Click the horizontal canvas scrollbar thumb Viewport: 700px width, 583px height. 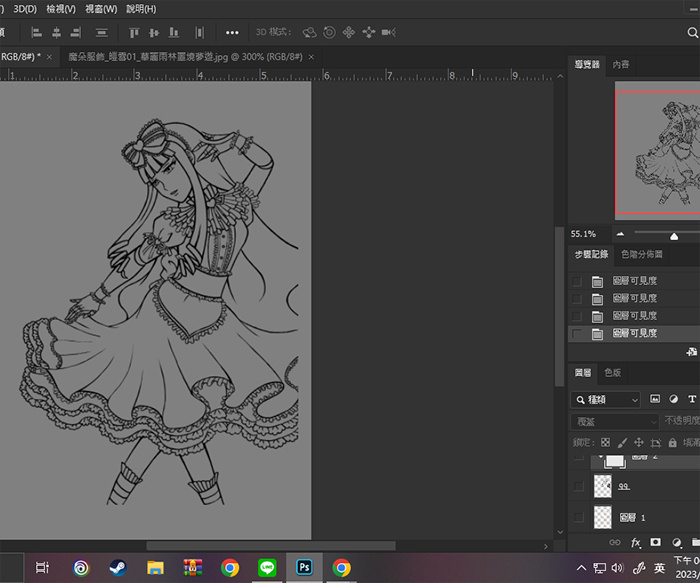[271, 546]
